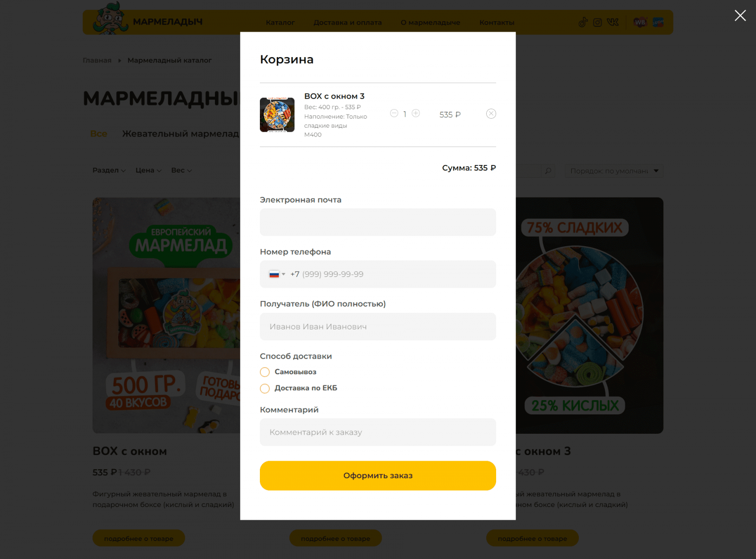Close the cart popup with X icon
Image resolution: width=756 pixels, height=559 pixels.
740,16
